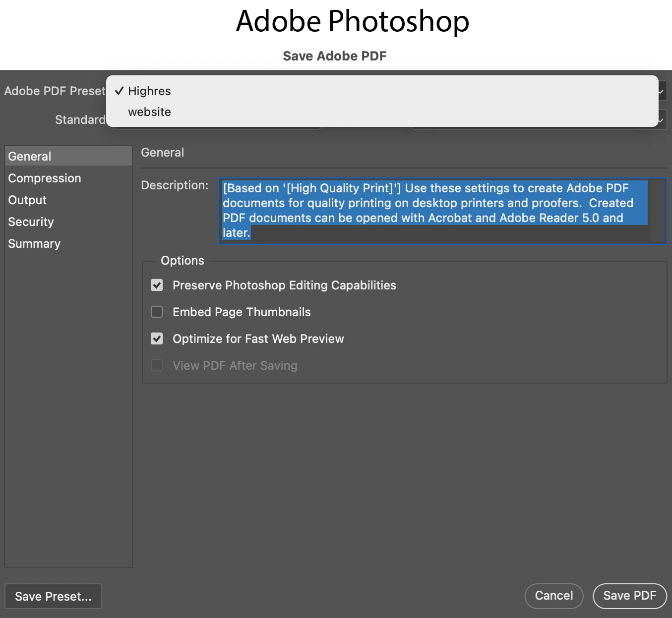Expand the Compatibility dropdown arrow beside Standard
Screen dimensions: 672x618
(x=662, y=120)
